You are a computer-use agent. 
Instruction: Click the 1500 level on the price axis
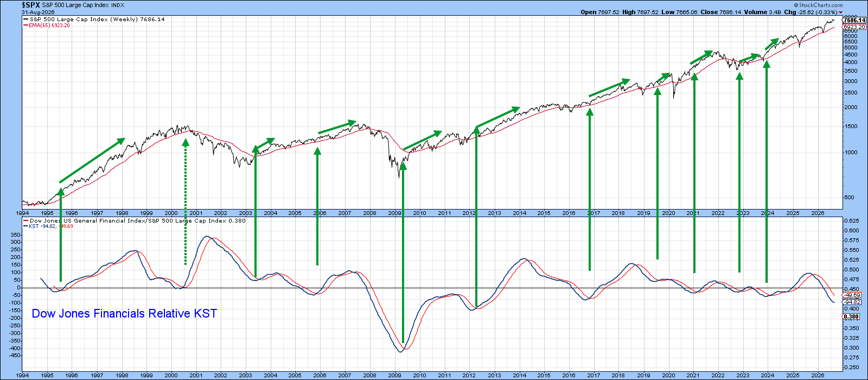pyautogui.click(x=851, y=126)
